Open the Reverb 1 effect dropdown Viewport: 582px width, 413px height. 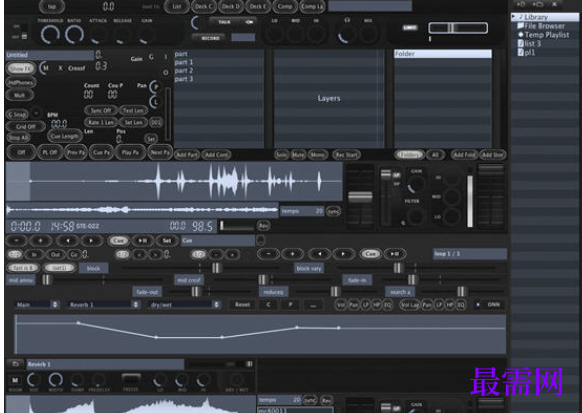[x=104, y=305]
